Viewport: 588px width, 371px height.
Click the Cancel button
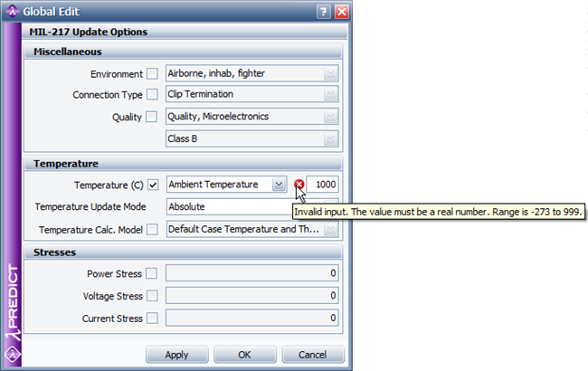(312, 355)
